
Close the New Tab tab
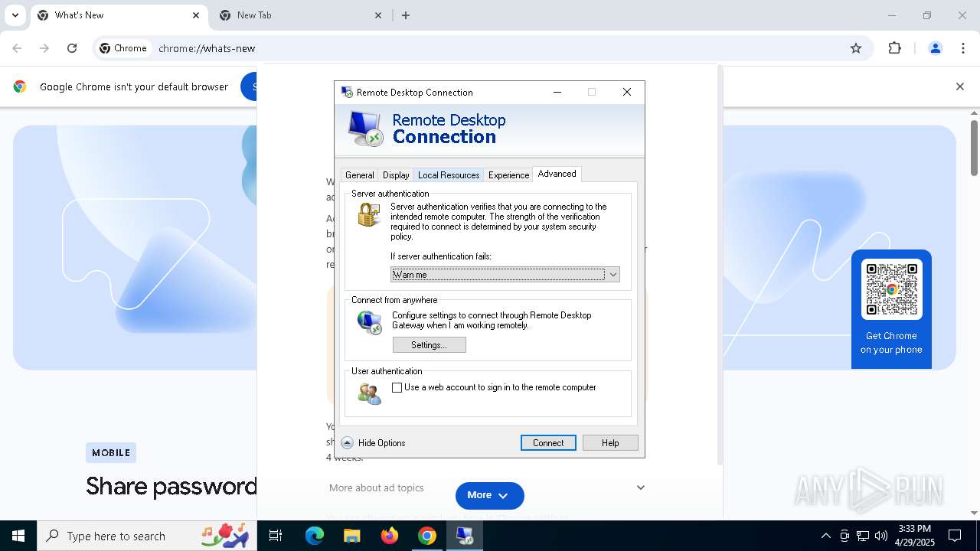point(378,15)
